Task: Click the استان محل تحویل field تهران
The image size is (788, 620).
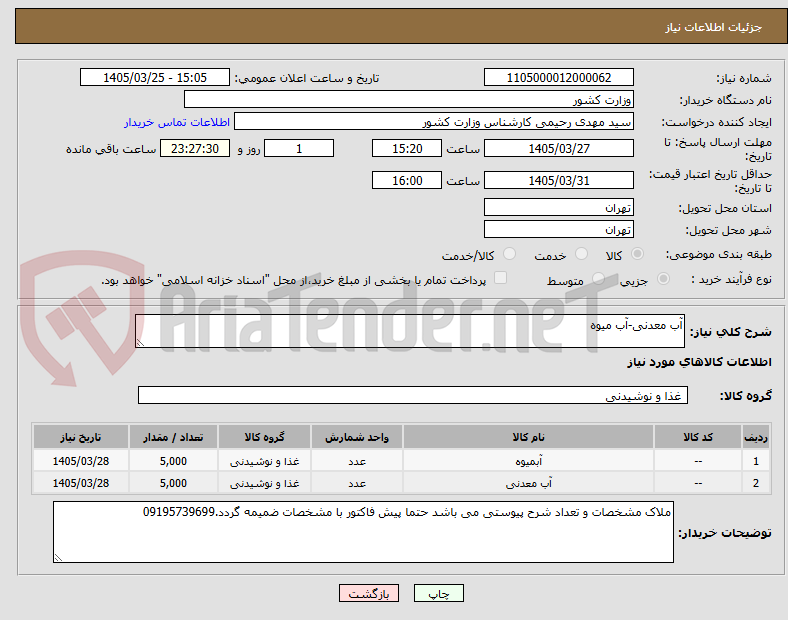Action: (x=558, y=207)
